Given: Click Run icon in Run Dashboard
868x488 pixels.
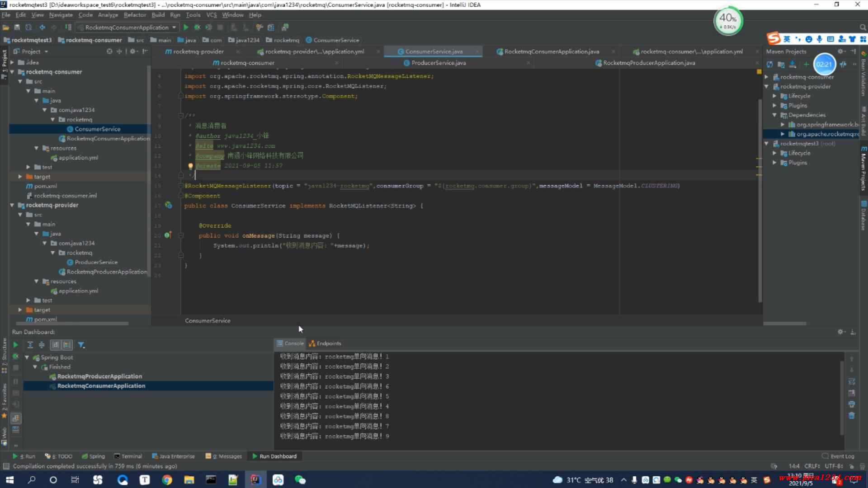Looking at the screenshot, I should pyautogui.click(x=15, y=345).
